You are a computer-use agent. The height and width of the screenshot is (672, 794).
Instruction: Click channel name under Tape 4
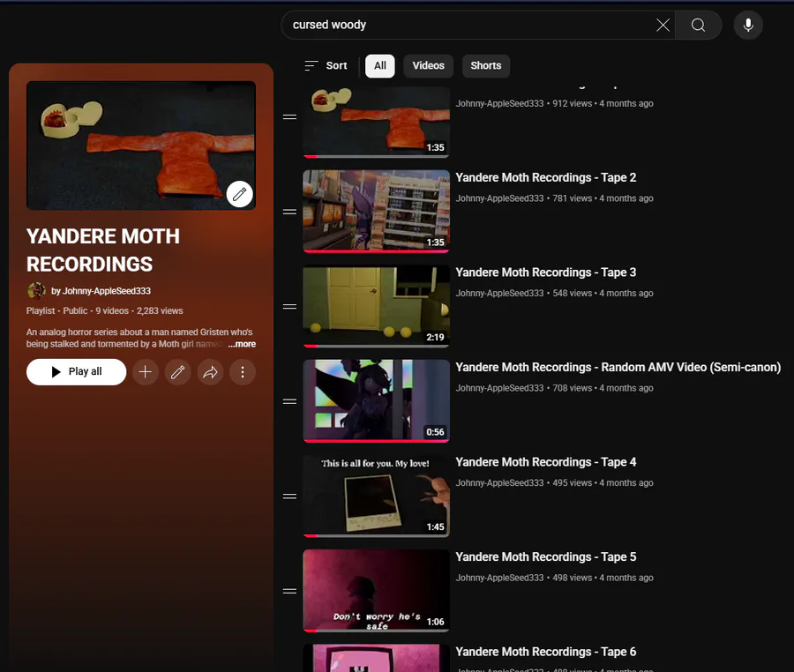pyautogui.click(x=499, y=482)
